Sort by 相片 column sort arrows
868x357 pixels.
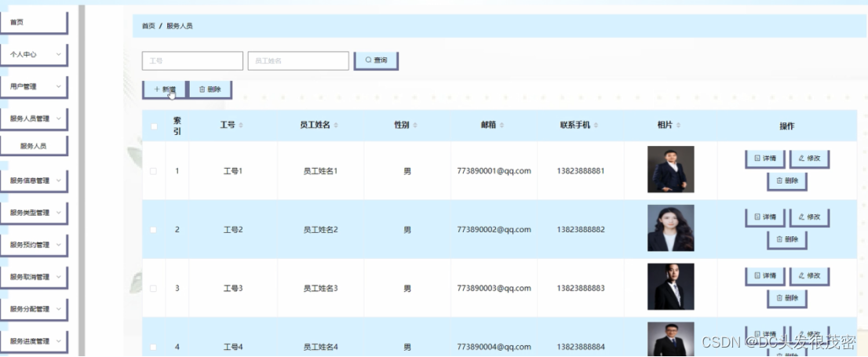pos(679,126)
